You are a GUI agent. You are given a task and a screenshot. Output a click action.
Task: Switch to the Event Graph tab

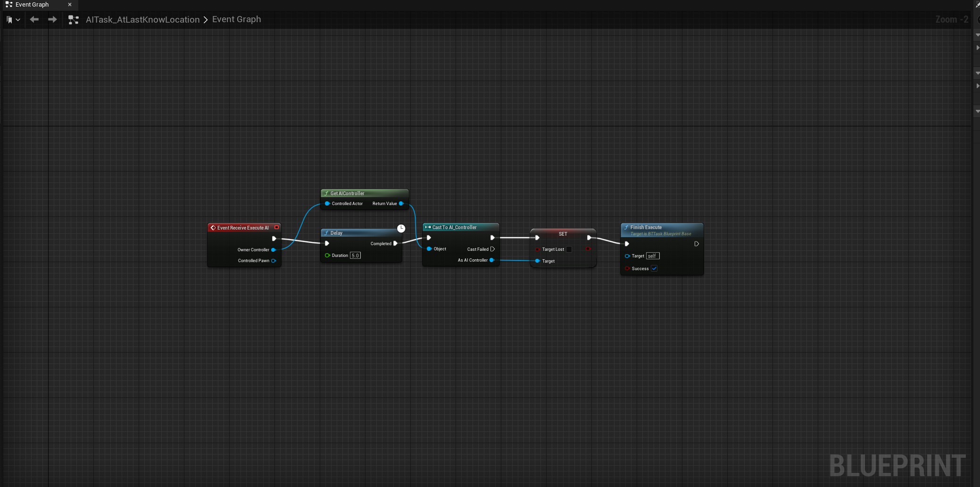click(x=33, y=5)
